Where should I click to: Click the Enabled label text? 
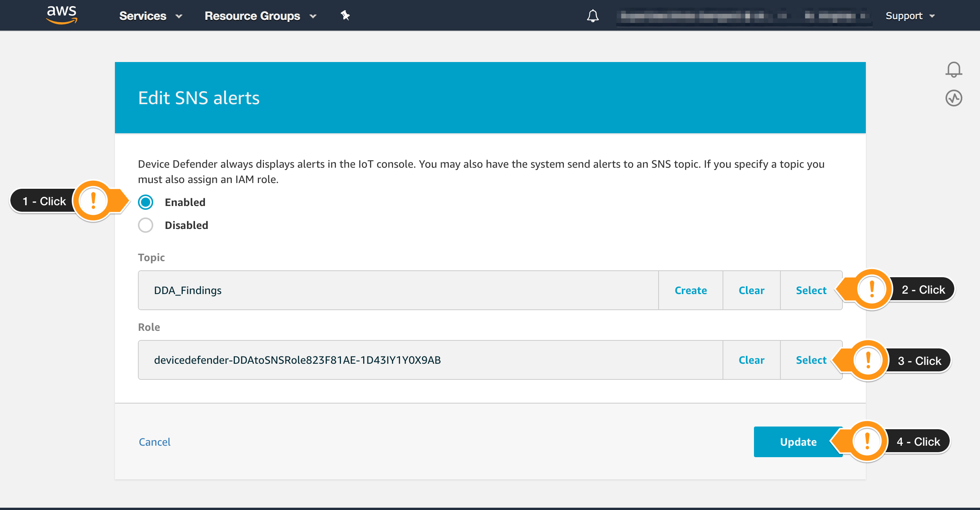[x=185, y=202]
